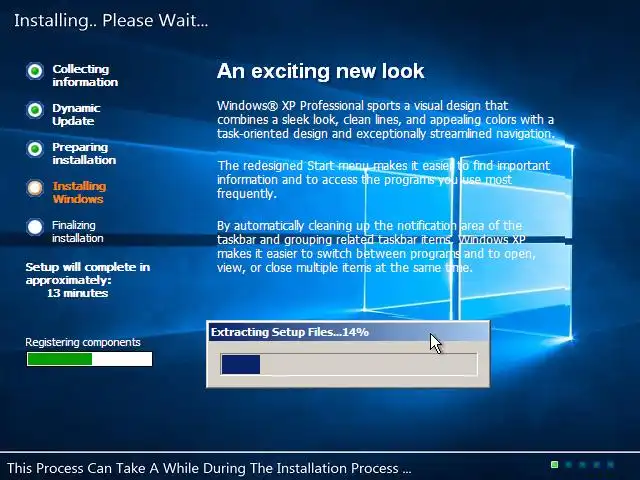Click the 'Registering components' status label
640x480 pixels.
pyautogui.click(x=83, y=342)
